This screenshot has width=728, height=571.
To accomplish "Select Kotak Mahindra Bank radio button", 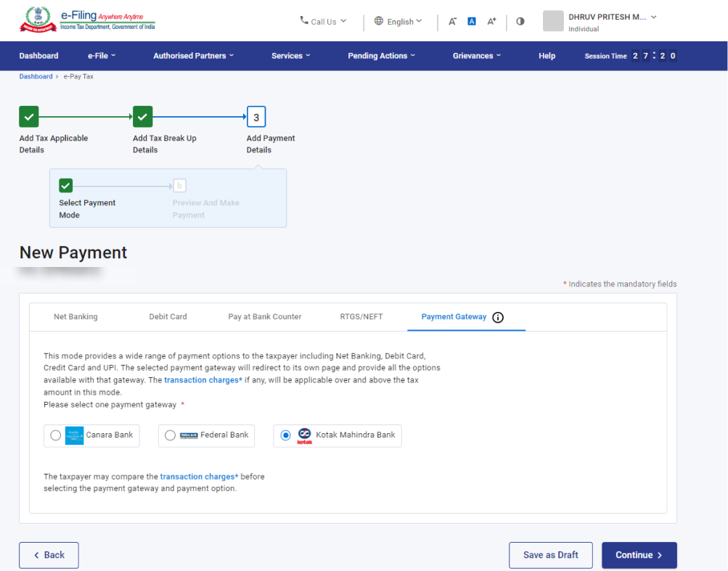I will coord(285,435).
